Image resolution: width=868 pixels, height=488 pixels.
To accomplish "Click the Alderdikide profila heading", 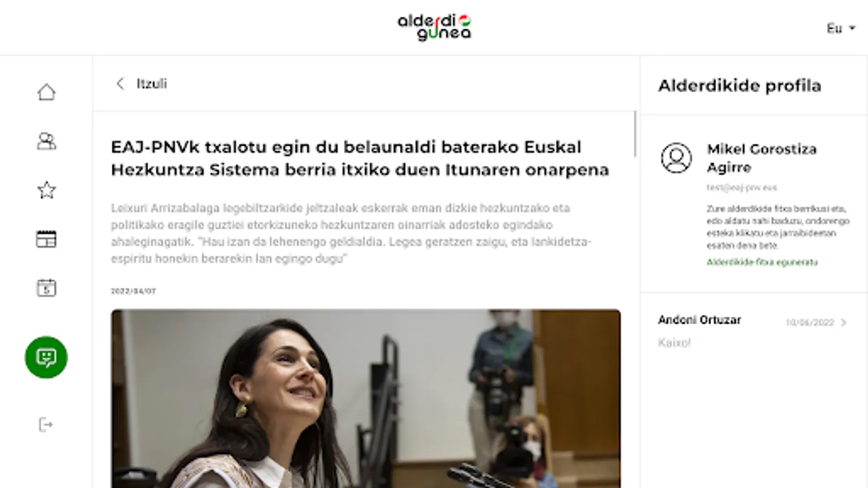I will (x=739, y=86).
